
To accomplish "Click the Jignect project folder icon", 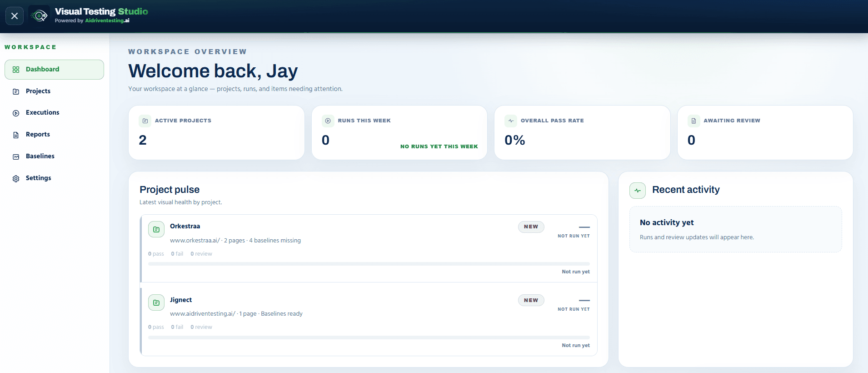I will (156, 302).
